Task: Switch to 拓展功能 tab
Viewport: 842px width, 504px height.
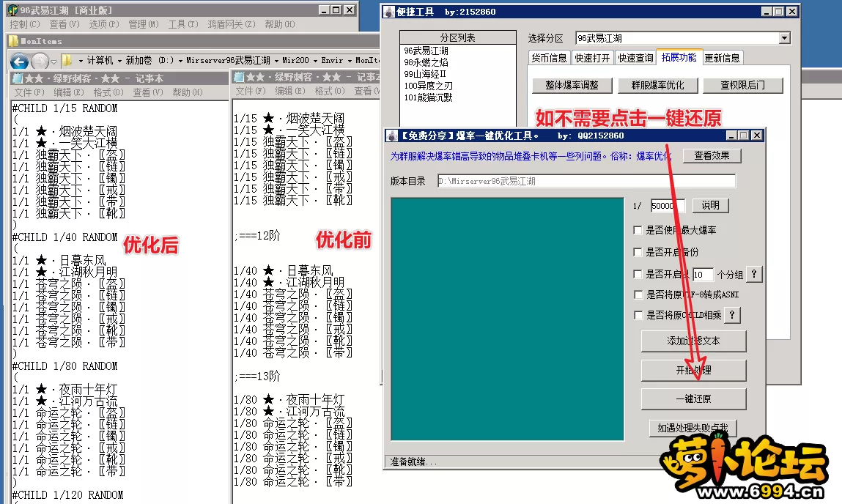Action: pos(679,57)
